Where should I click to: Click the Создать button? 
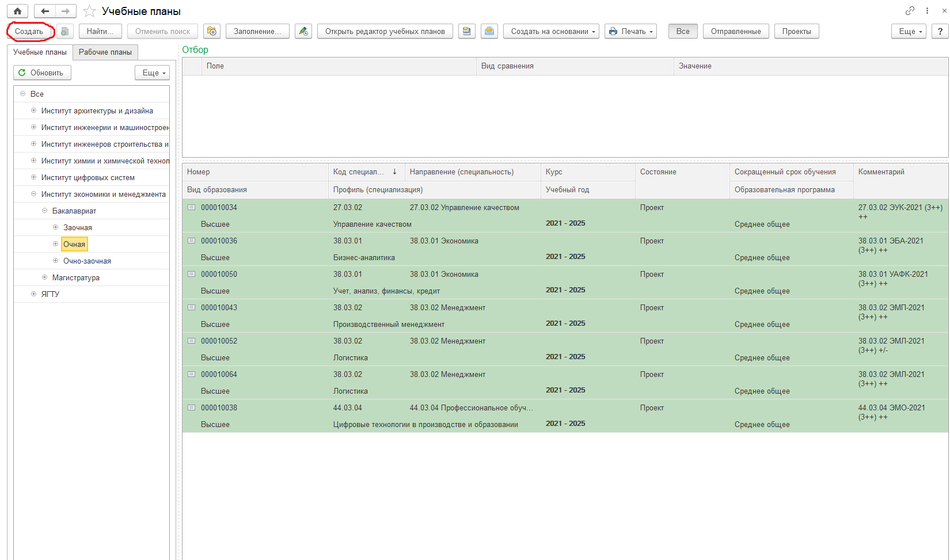point(29,32)
